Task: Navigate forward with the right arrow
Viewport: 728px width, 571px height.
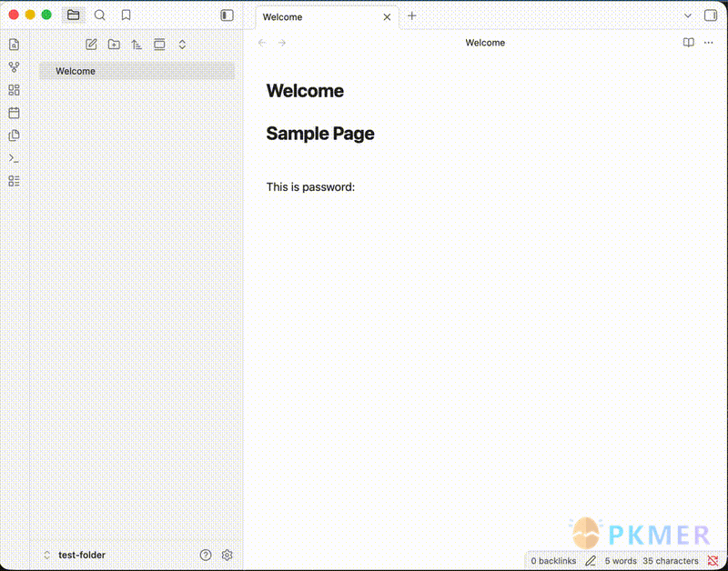Action: [282, 43]
